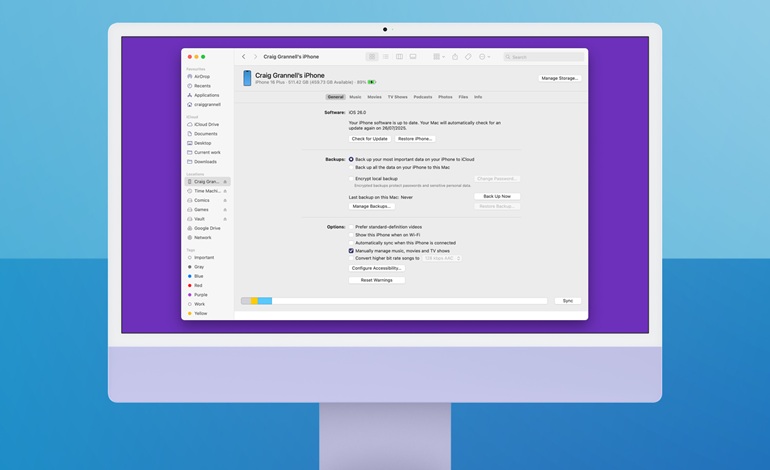Screen dimensions: 770x470
Task: Eject the Time Machine volume
Action: (x=225, y=191)
